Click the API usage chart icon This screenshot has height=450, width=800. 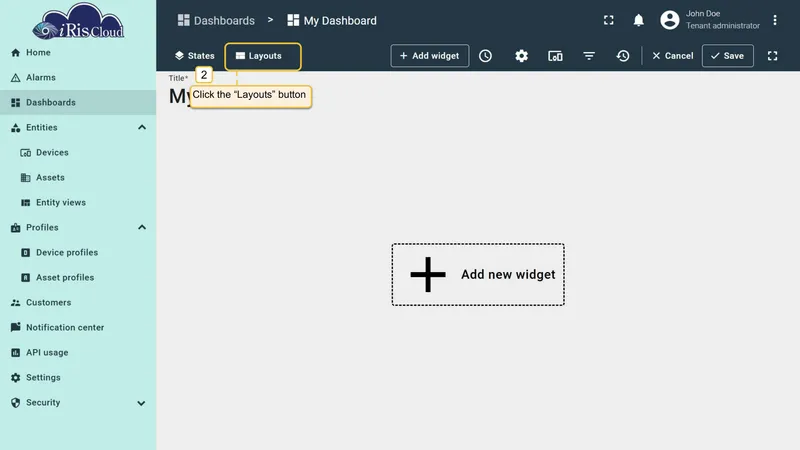15,353
